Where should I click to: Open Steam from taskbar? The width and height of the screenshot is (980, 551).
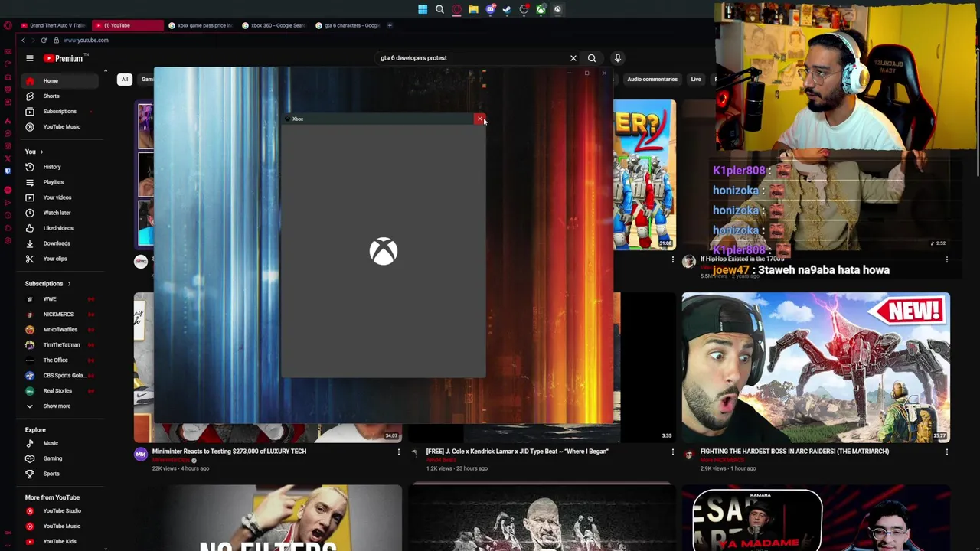pyautogui.click(x=507, y=9)
